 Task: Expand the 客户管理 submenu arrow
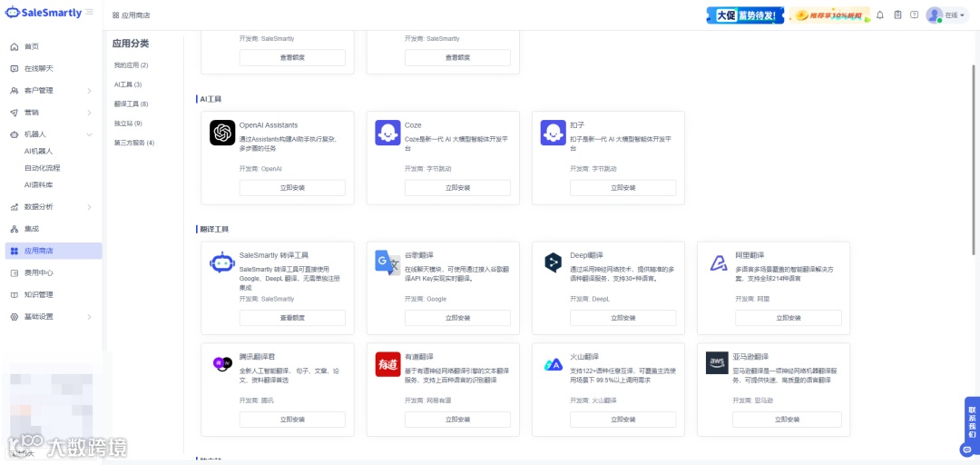tap(89, 91)
